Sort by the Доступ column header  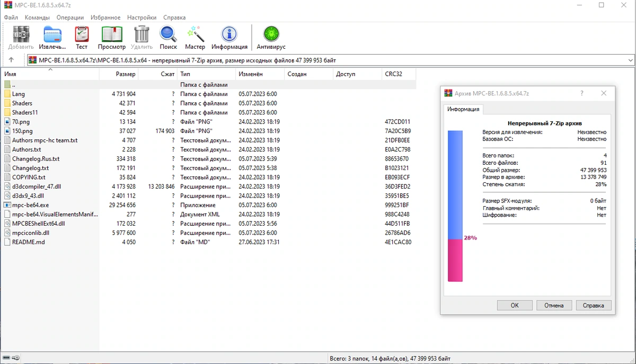click(x=357, y=74)
